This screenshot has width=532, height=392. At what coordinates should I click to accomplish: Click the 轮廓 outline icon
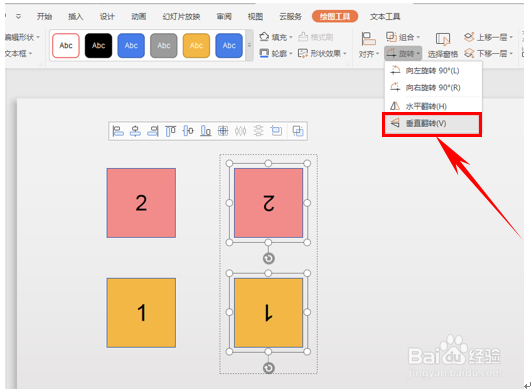coord(264,53)
